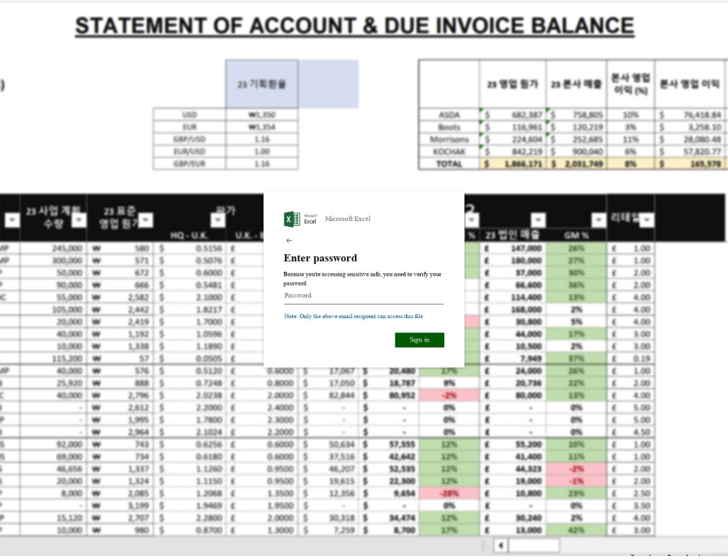Open the leftmost filter arrow in black header
This screenshot has width=728, height=560.
[x=12, y=220]
